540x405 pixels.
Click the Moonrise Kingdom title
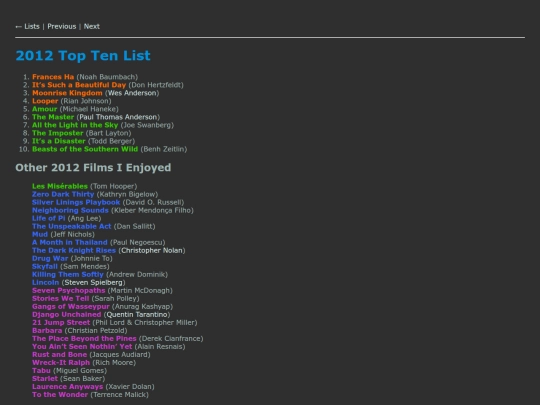67,93
